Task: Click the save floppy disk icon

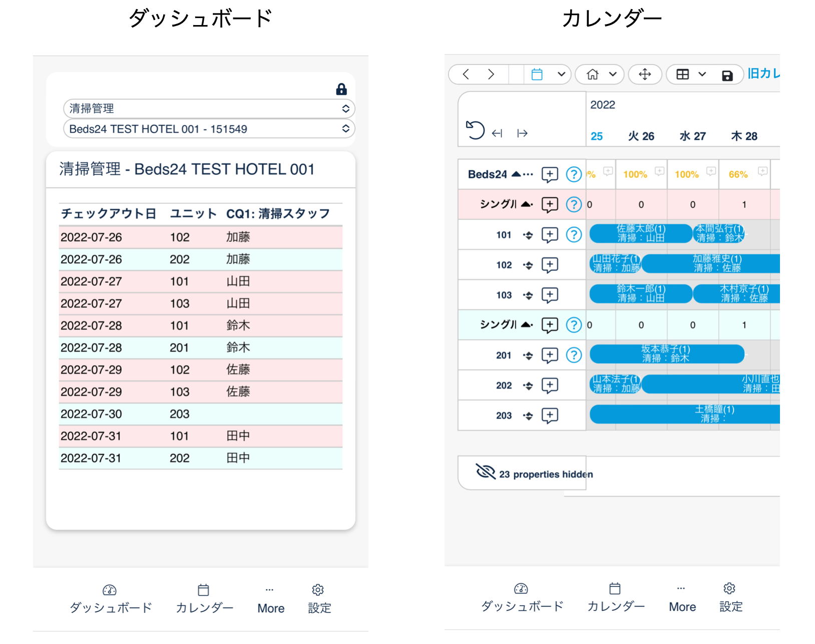Action: 727,75
